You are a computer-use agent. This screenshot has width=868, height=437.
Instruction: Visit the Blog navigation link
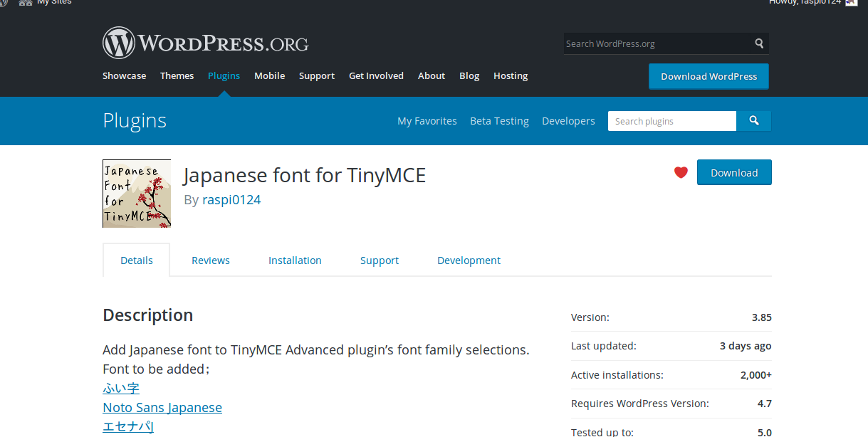click(469, 75)
